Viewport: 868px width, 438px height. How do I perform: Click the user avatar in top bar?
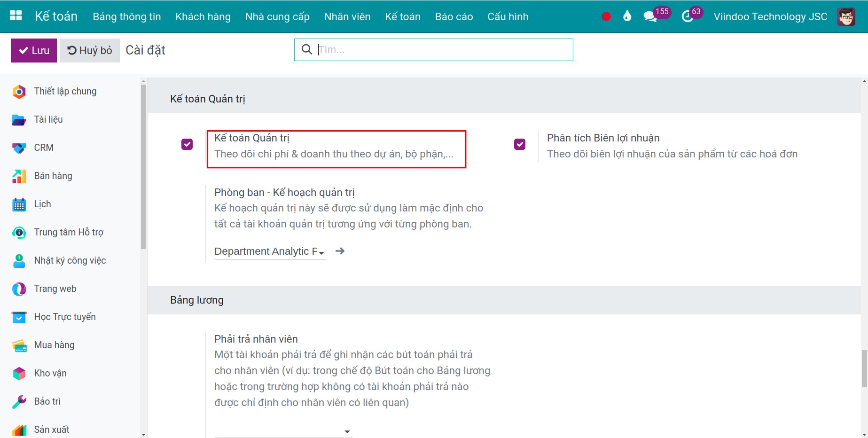pos(846,16)
